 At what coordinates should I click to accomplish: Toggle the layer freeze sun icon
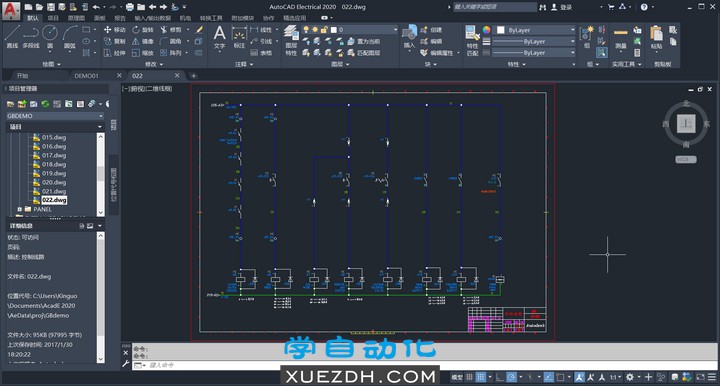coord(315,29)
